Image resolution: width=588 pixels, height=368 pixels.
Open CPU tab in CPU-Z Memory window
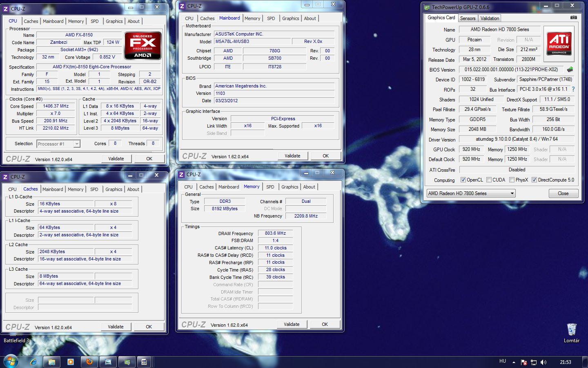click(x=188, y=187)
